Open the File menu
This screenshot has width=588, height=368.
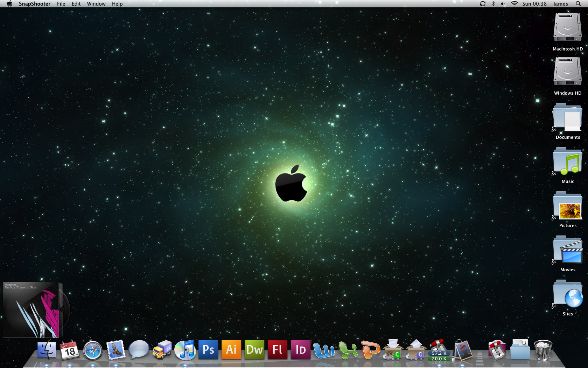[61, 4]
